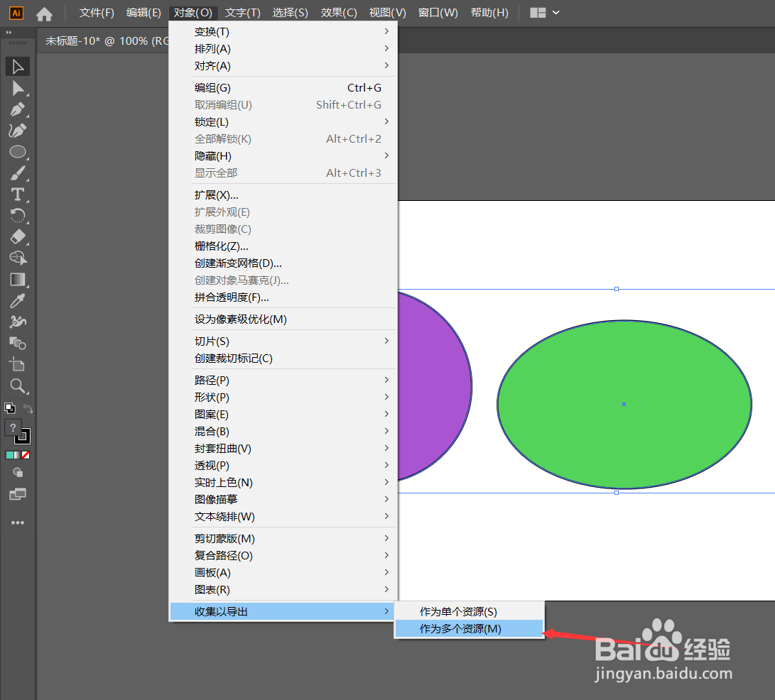Open the 帮助(H) menu
The height and width of the screenshot is (700, 775).
pyautogui.click(x=489, y=13)
